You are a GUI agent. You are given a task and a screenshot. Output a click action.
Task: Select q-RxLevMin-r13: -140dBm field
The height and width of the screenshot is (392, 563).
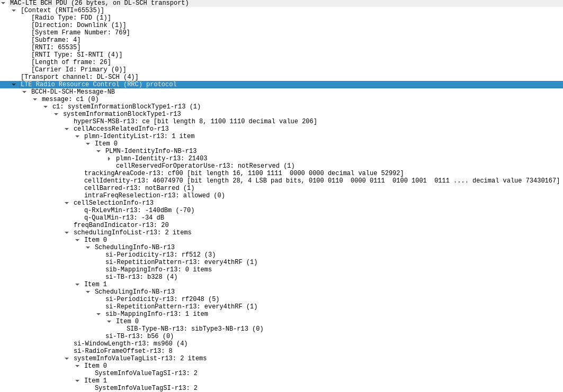coord(139,211)
